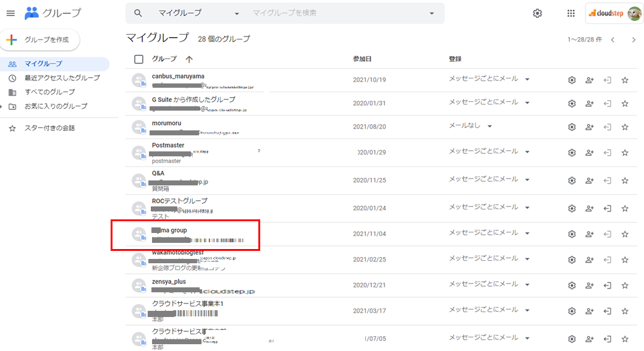644x351 pixels.
Task: Click the 登録 column header
Action: [x=455, y=59]
